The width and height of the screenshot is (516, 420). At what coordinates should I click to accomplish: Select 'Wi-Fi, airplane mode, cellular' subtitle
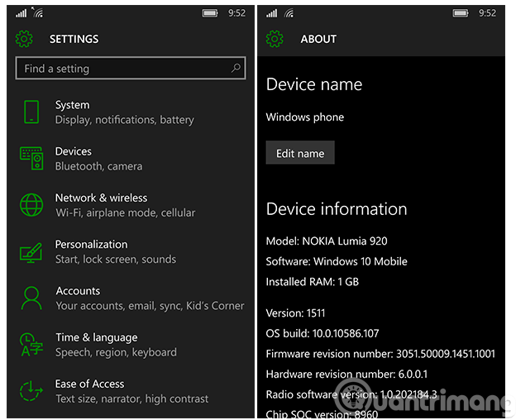[x=126, y=212]
